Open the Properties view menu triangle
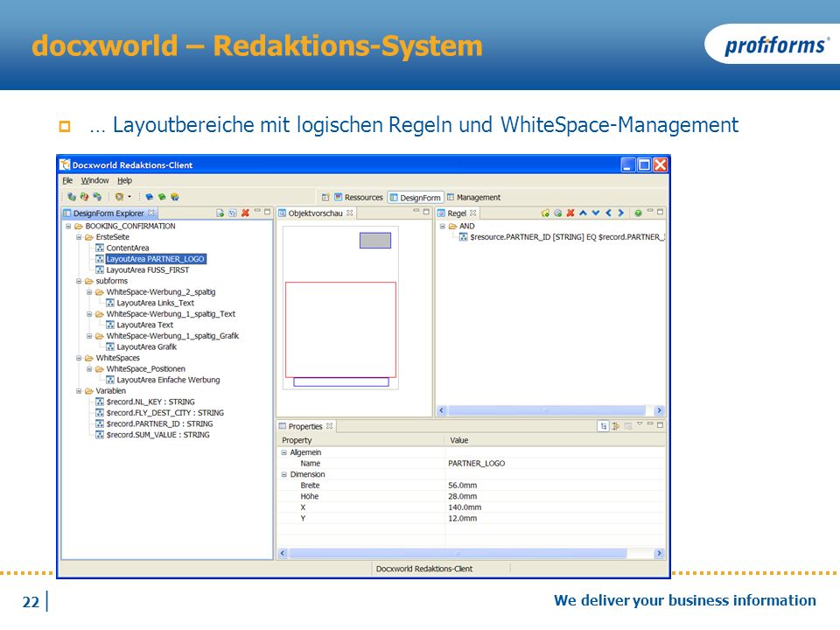840x630 pixels. point(640,424)
